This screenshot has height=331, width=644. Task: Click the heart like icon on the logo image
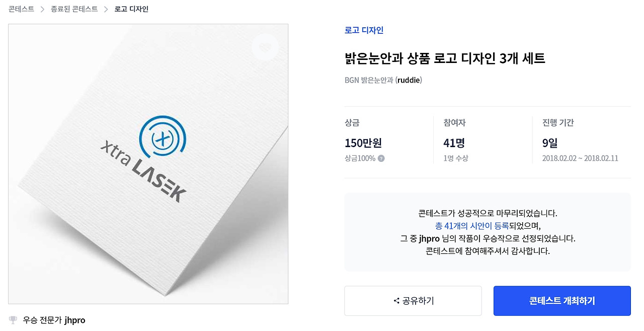(x=265, y=47)
